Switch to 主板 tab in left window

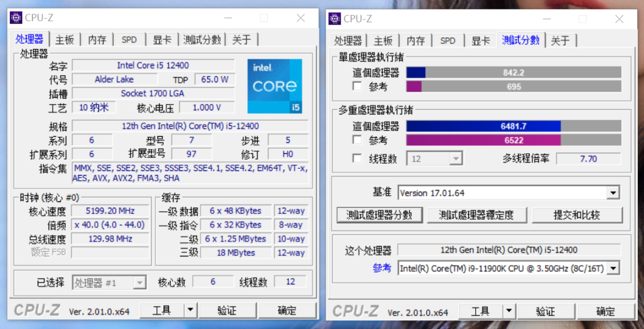pos(65,39)
